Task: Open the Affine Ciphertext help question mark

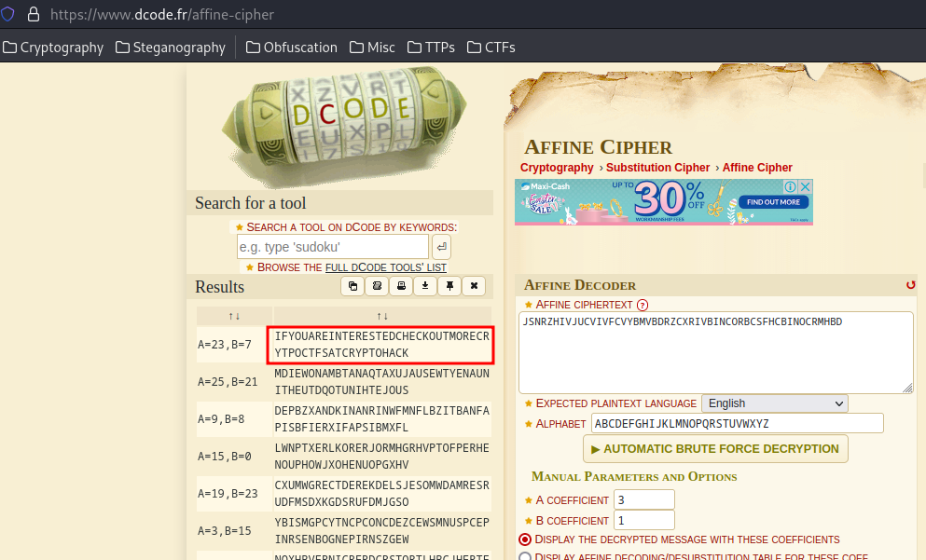Action: pyautogui.click(x=643, y=305)
